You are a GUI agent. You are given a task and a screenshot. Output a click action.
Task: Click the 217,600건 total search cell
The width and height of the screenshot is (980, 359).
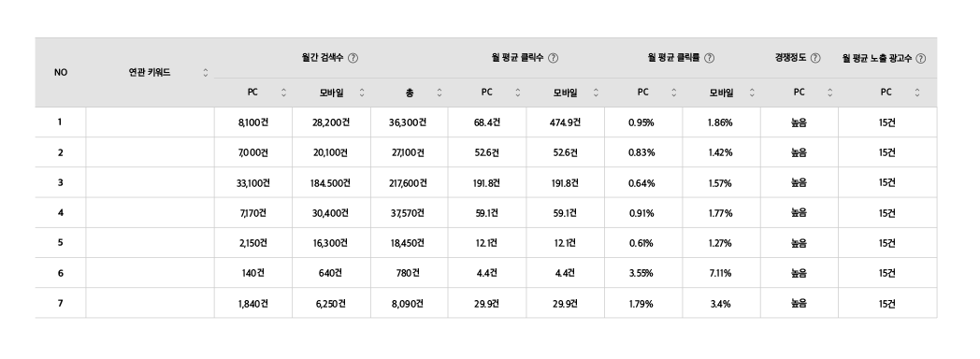[x=409, y=183]
